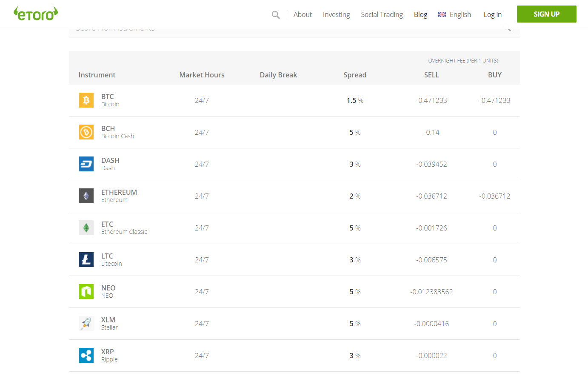The image size is (588, 384).
Task: Click the Instrument column header
Action: (97, 75)
